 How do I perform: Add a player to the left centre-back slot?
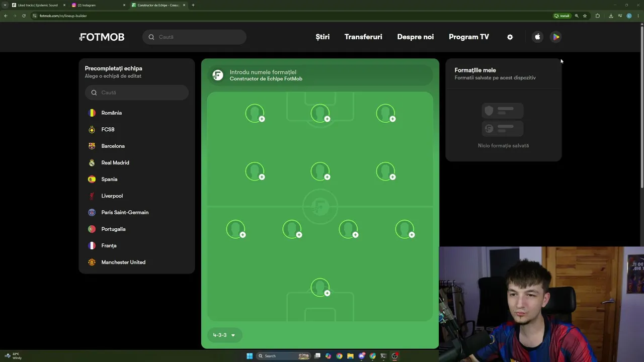(x=292, y=229)
